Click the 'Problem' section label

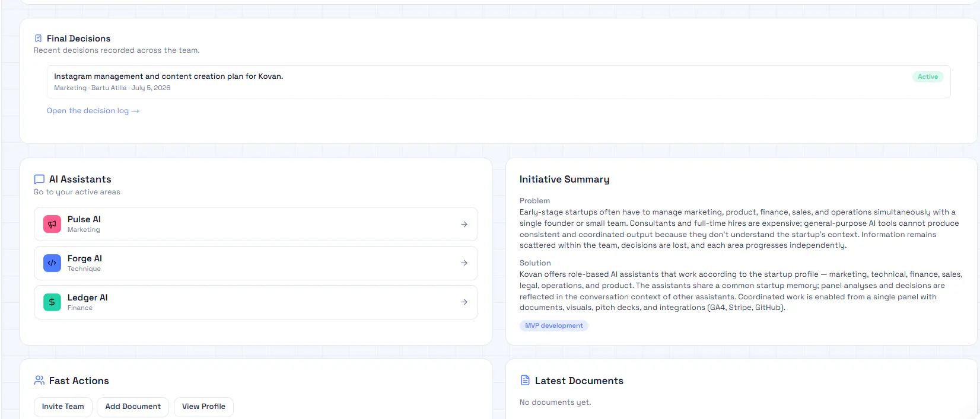pyautogui.click(x=534, y=201)
